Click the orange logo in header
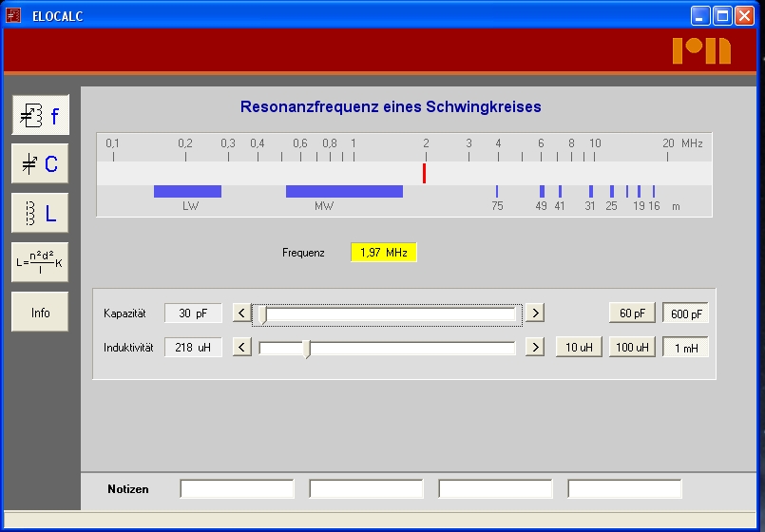 click(701, 50)
